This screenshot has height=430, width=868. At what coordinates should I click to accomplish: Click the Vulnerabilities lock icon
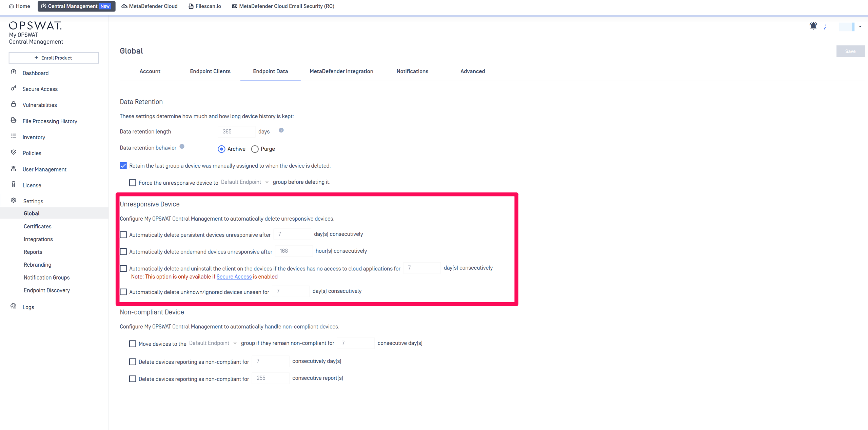tap(14, 104)
